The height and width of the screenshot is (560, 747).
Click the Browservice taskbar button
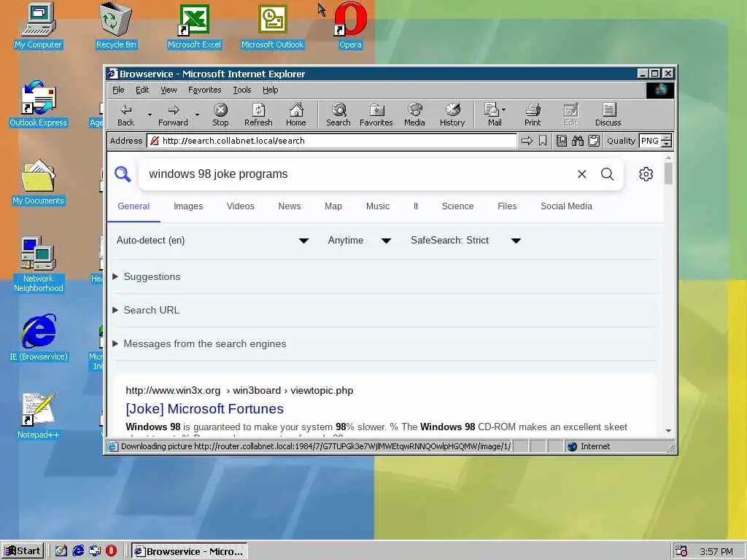190,551
